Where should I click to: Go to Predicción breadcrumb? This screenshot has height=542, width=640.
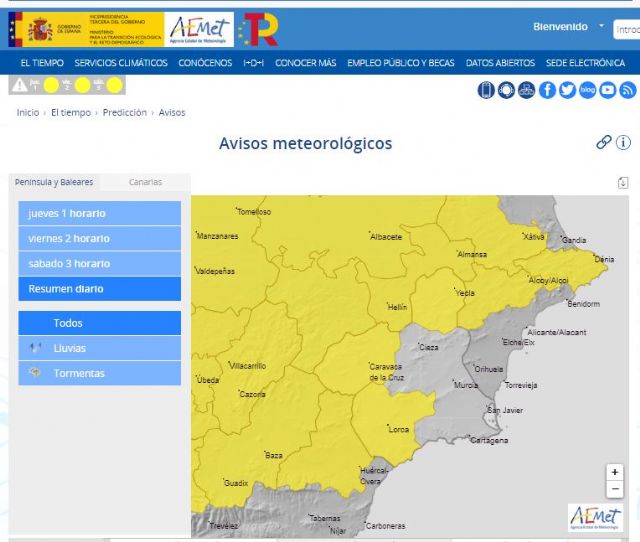[x=124, y=113]
